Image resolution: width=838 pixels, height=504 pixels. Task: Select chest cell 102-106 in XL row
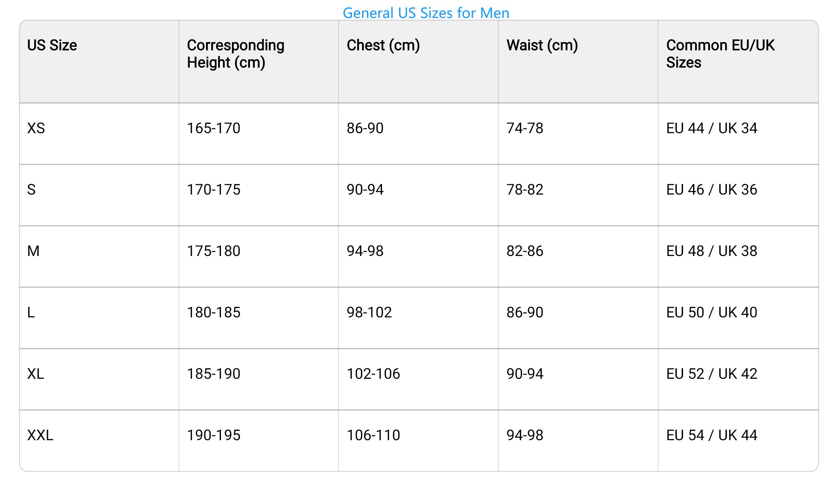(x=418, y=379)
